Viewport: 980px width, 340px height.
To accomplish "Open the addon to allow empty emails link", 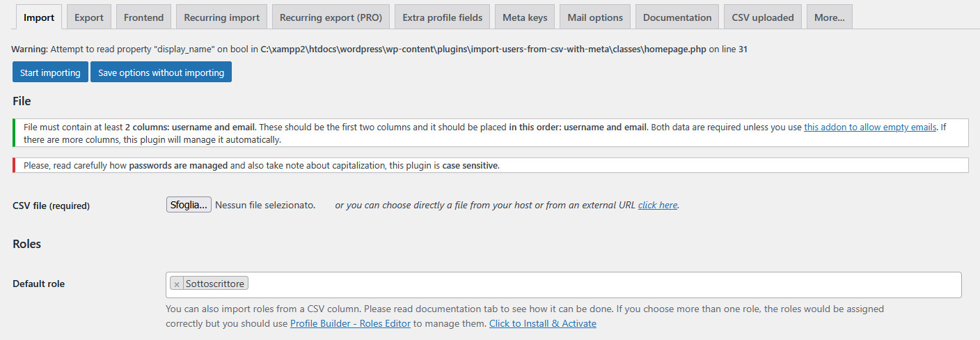I will [x=870, y=127].
